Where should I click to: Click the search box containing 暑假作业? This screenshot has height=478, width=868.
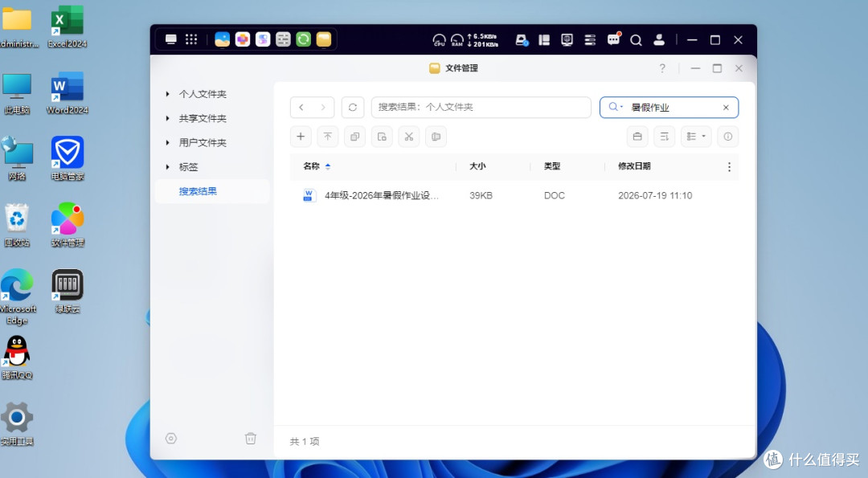(669, 108)
